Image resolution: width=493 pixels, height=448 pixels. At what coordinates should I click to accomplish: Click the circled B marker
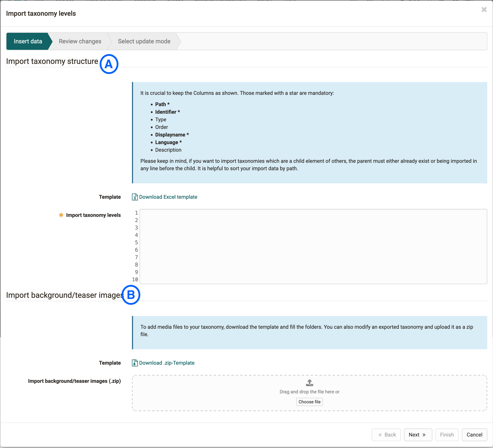pos(131,295)
